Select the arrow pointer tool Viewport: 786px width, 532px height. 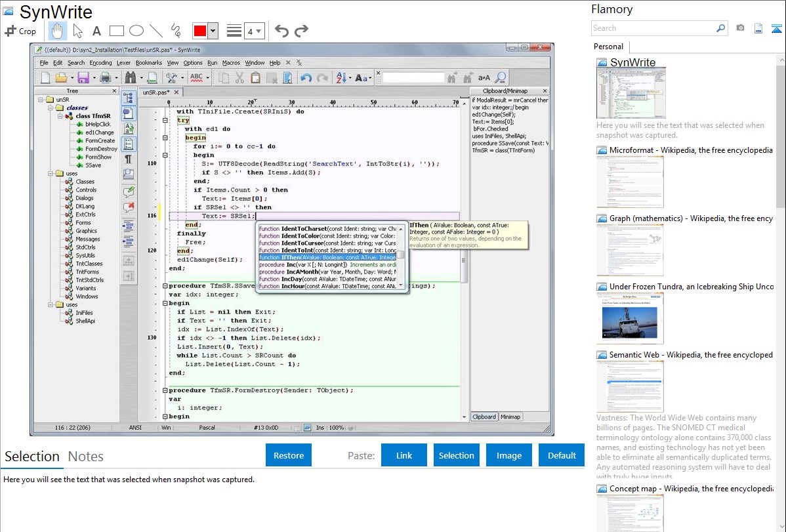click(77, 31)
